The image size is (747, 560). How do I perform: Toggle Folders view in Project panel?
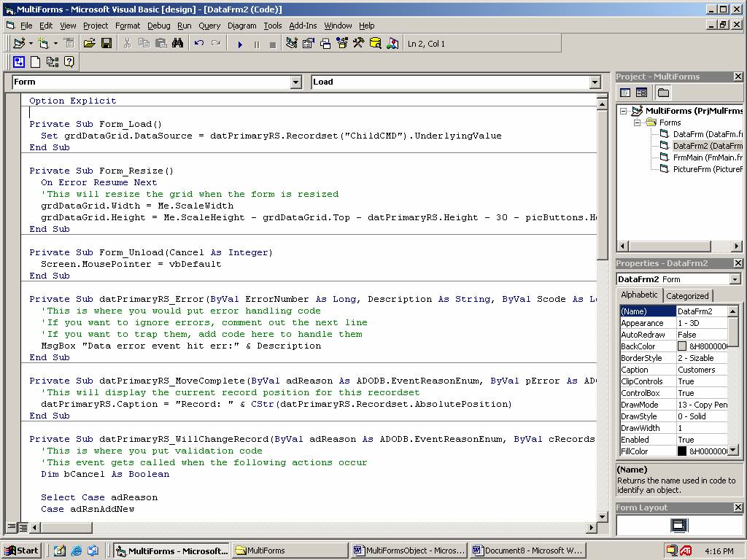pyautogui.click(x=663, y=93)
